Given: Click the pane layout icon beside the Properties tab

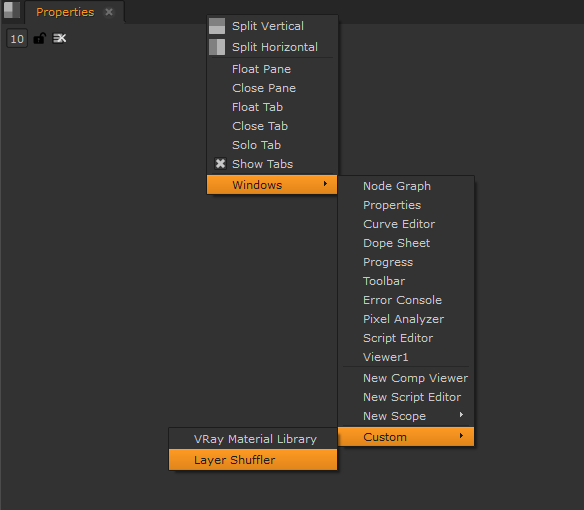Looking at the screenshot, I should tap(12, 10).
